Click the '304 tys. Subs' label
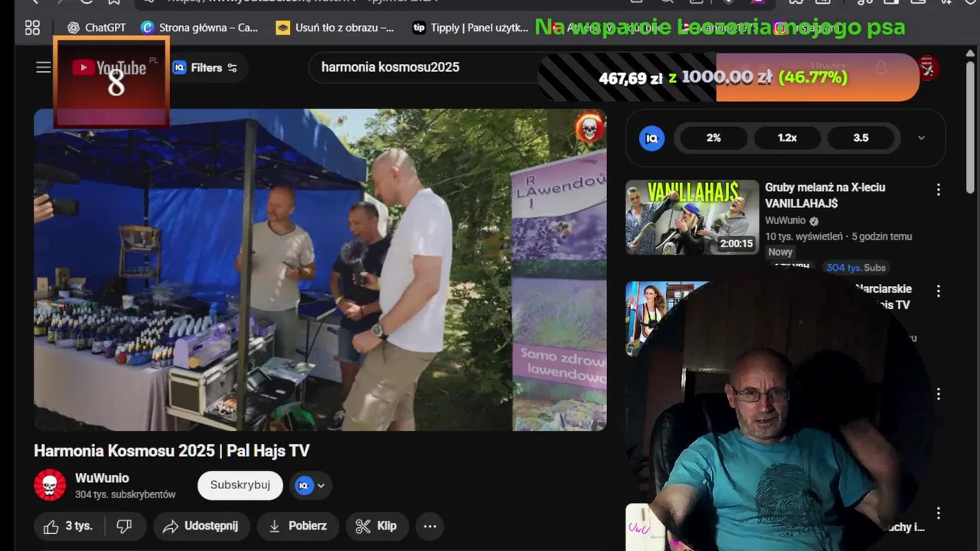The width and height of the screenshot is (980, 551). 855,267
